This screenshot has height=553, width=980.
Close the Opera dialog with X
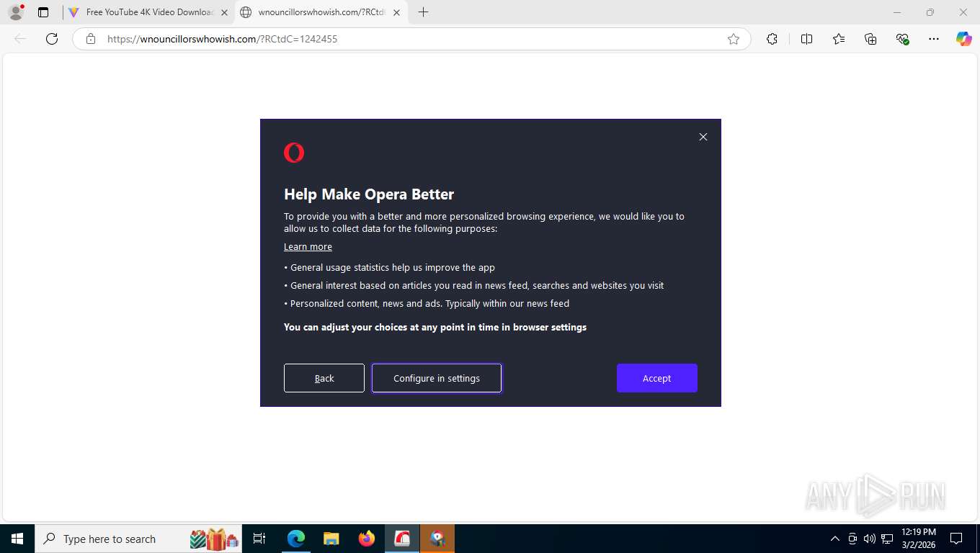point(703,137)
